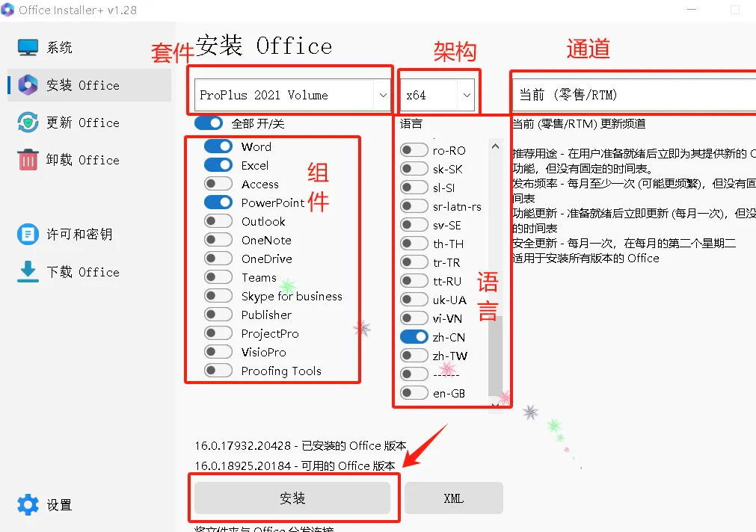
Task: Switch on the OneDrive toggle
Action: (x=218, y=259)
